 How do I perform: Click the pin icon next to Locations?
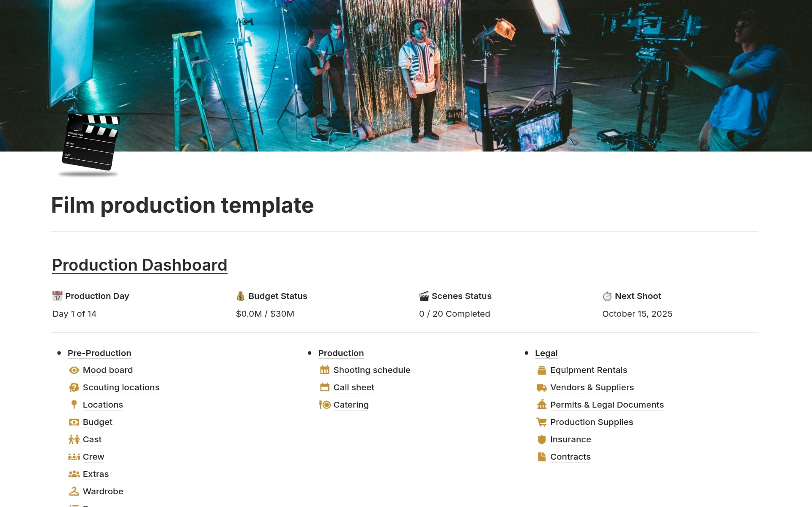(74, 405)
